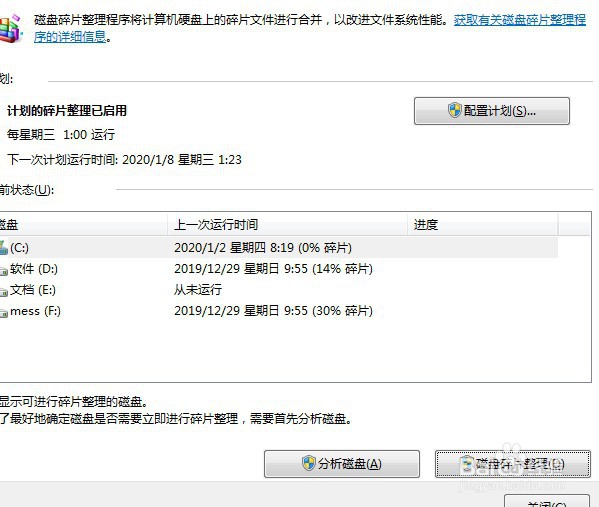
Task: Click the 磁盘 column header
Action: tap(83, 225)
